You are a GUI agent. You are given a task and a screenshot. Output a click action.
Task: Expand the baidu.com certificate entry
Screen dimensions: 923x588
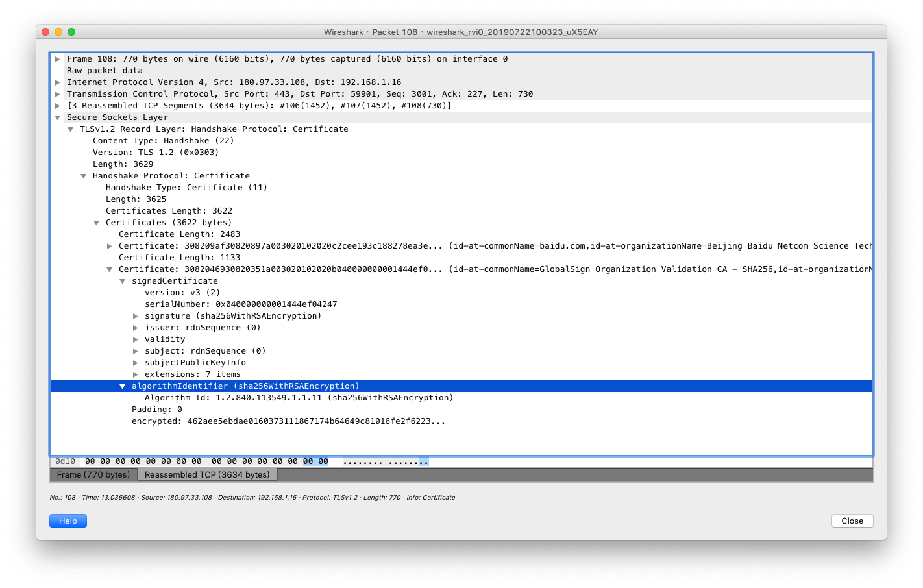pyautogui.click(x=110, y=246)
